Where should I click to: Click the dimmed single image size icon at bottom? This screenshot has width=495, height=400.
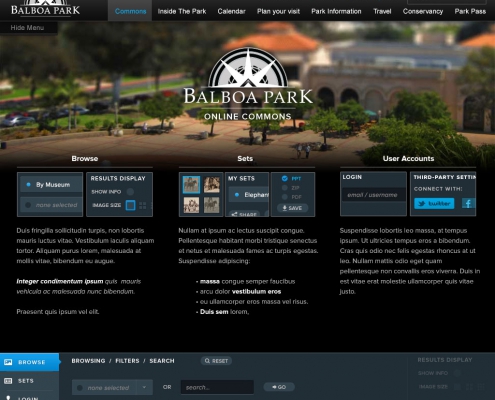pyautogui.click(x=457, y=387)
